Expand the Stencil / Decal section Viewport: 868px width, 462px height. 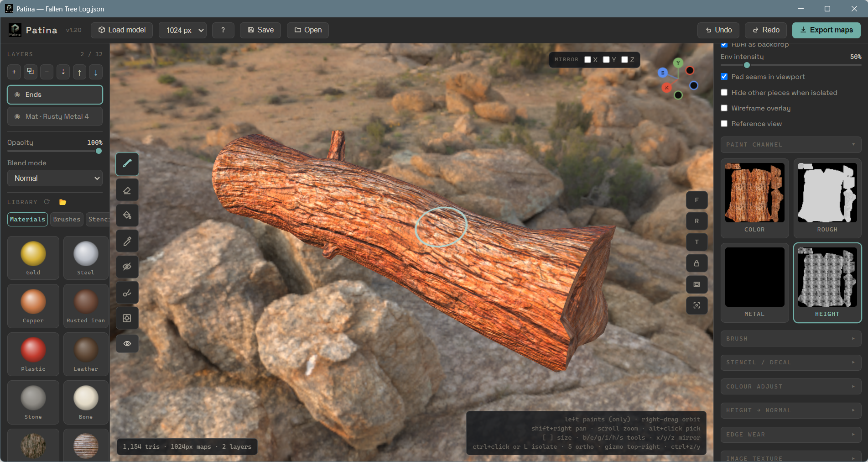791,362
